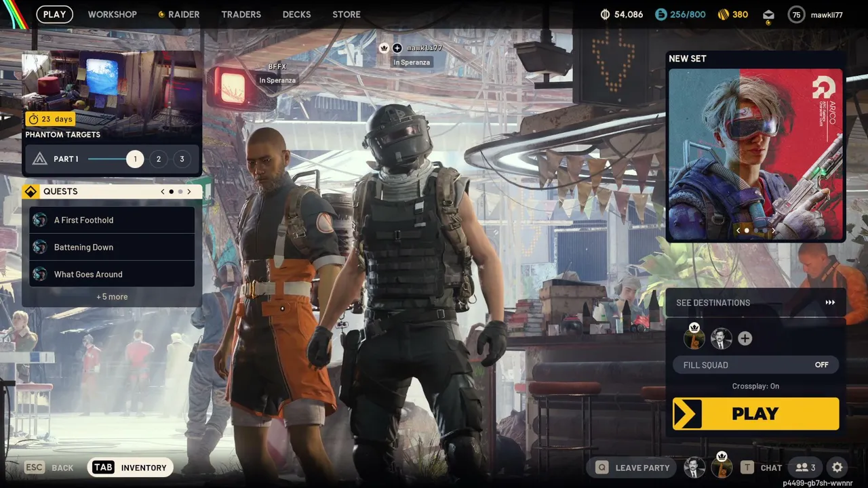Start matchmaking with the yellow PLAY button
The width and height of the screenshot is (868, 488).
(755, 413)
